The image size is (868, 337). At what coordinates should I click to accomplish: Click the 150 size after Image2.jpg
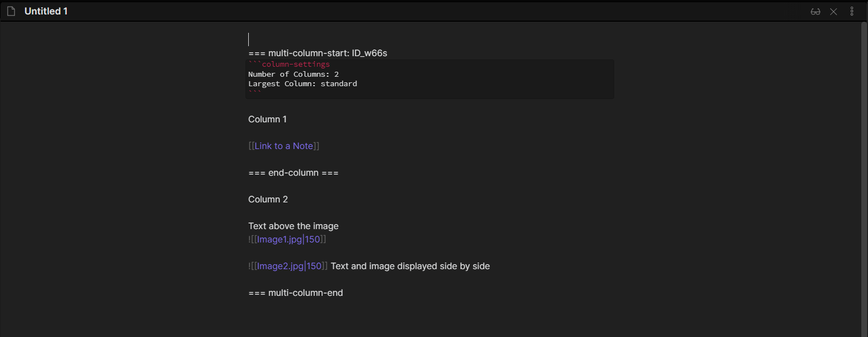[x=314, y=266]
